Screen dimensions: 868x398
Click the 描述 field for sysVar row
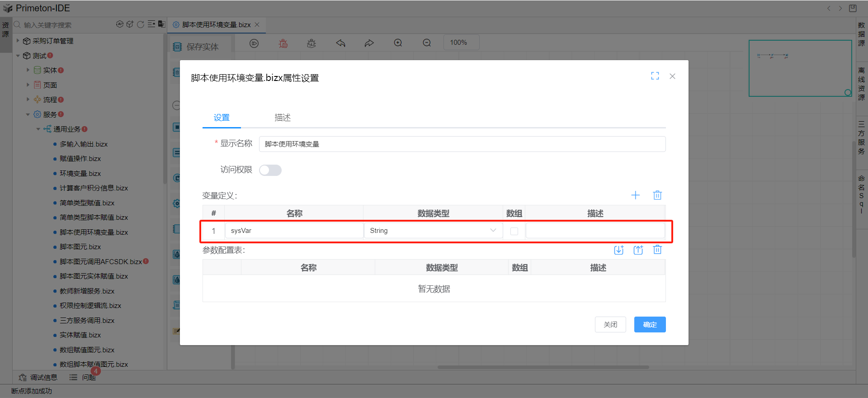pyautogui.click(x=595, y=231)
